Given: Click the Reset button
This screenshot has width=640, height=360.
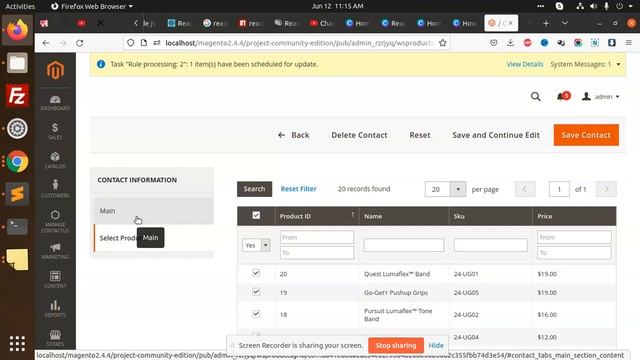Looking at the screenshot, I should (x=420, y=135).
